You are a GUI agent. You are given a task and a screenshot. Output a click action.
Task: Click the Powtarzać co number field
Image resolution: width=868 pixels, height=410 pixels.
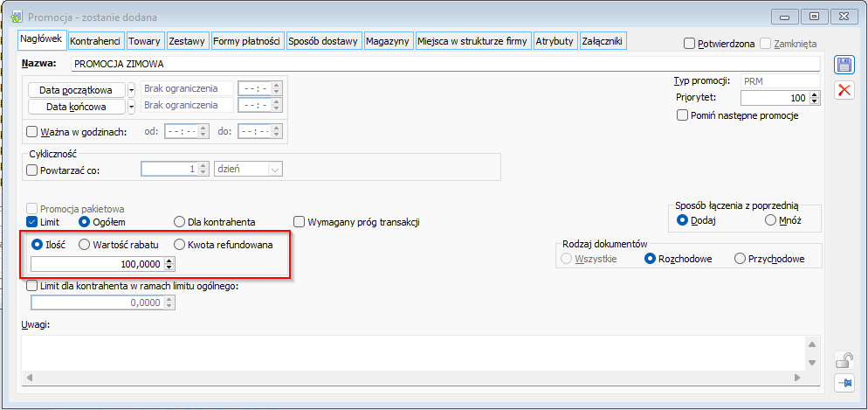click(x=169, y=170)
